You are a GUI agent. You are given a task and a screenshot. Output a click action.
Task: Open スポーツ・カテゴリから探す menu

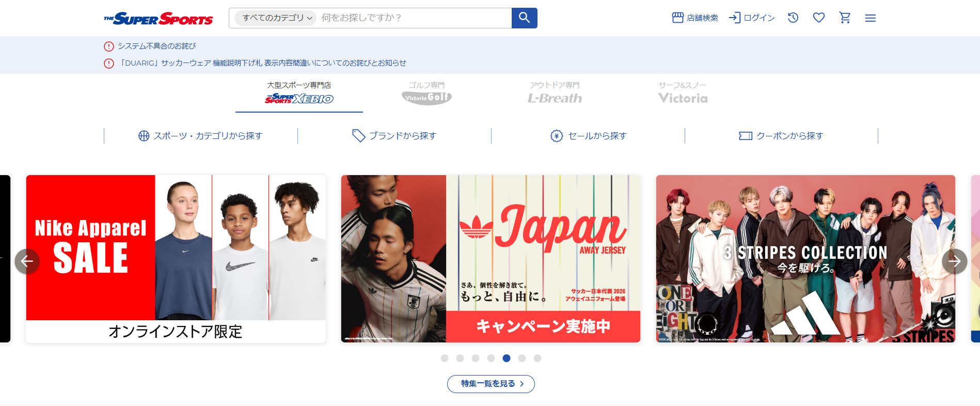(x=200, y=136)
